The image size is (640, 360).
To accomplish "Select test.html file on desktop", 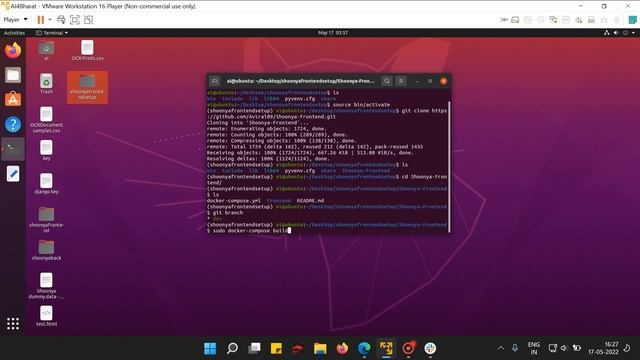I will (46, 316).
